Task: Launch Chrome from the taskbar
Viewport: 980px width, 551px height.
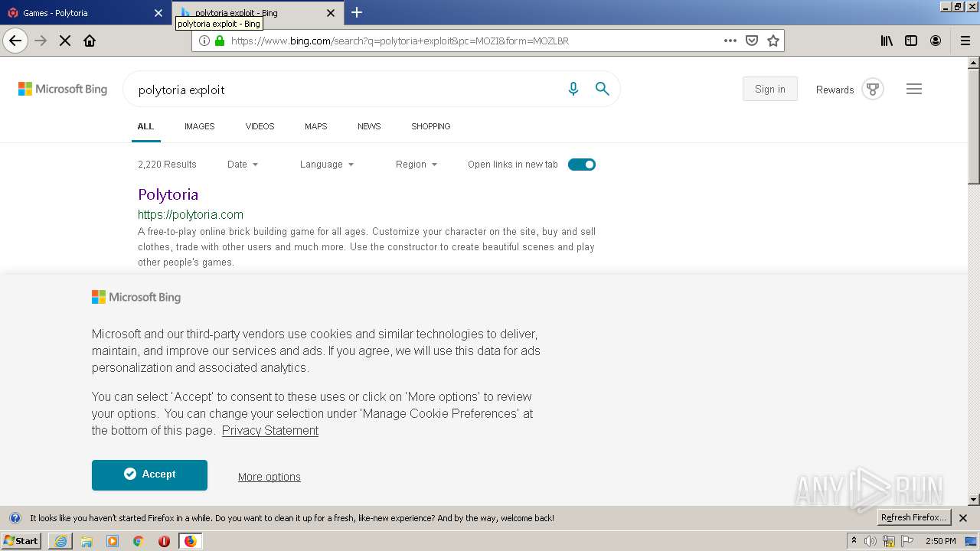Action: point(139,541)
